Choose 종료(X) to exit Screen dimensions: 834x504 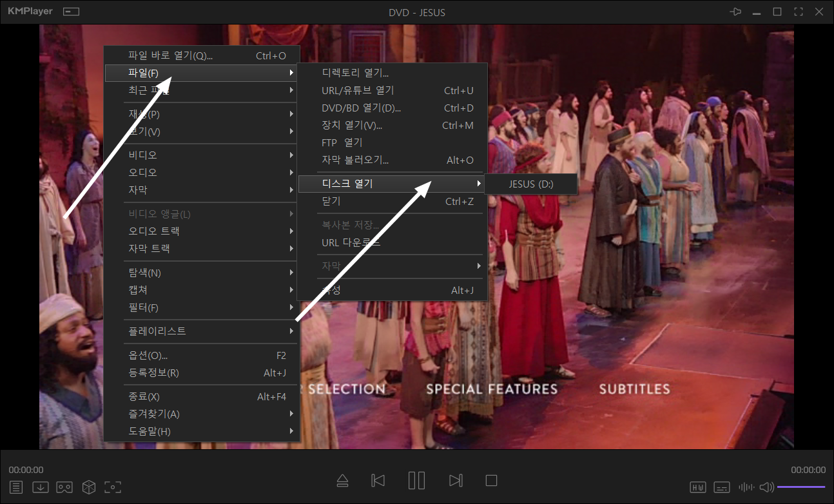click(202, 396)
